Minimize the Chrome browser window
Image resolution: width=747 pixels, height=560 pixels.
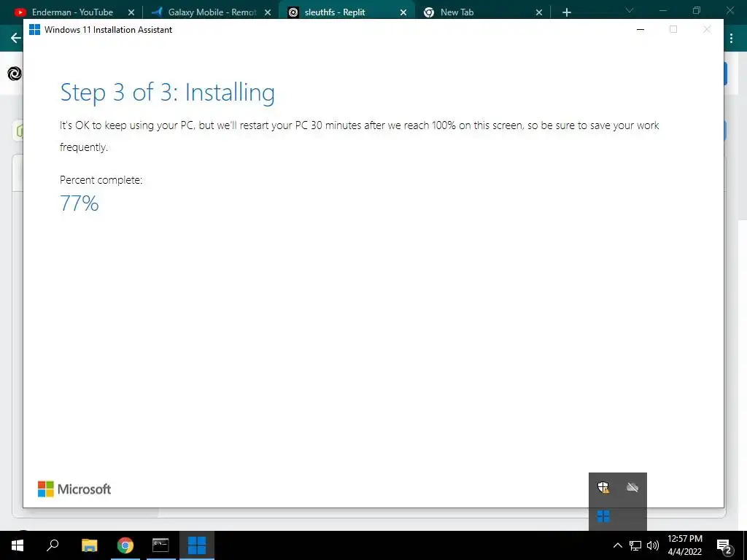(662, 10)
